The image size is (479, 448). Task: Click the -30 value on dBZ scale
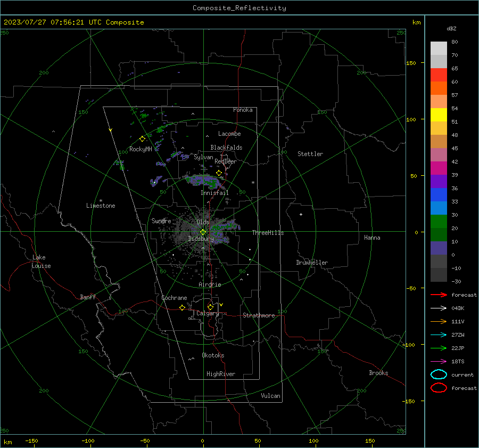456,282
